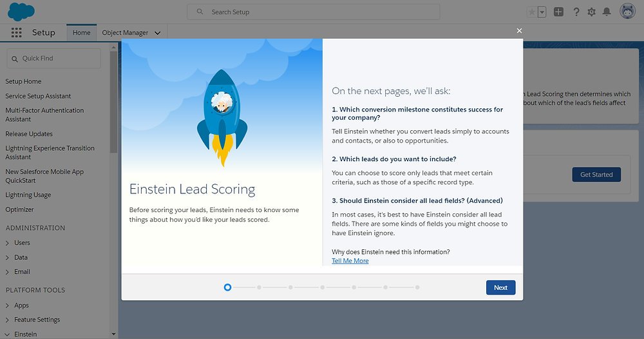The image size is (644, 339).
Task: Click the sidebar scrollbar thumb
Action: pos(114,102)
